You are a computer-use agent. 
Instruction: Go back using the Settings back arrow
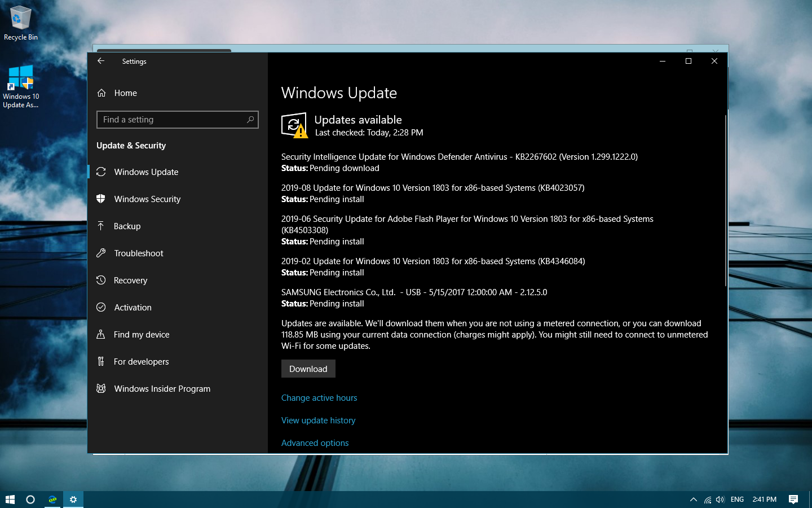[101, 61]
